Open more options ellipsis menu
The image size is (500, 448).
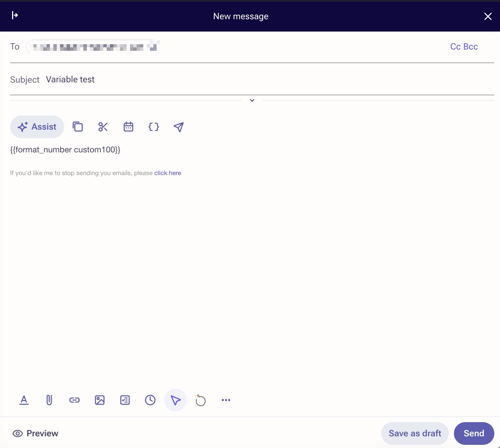(x=226, y=400)
